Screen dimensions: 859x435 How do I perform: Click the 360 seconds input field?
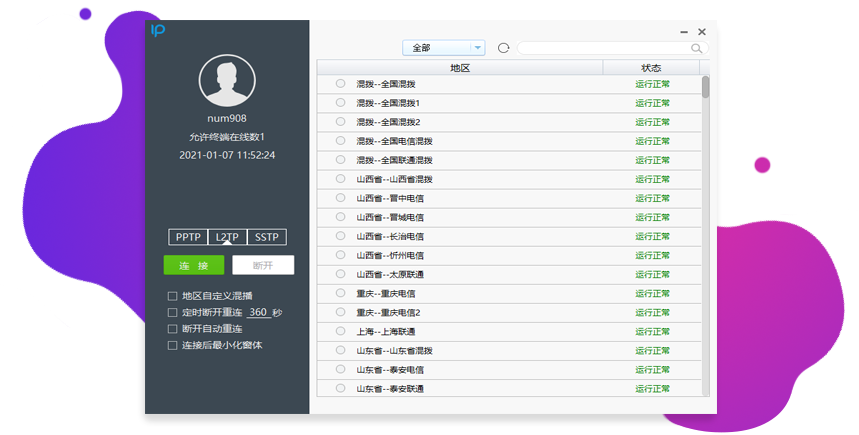259,313
